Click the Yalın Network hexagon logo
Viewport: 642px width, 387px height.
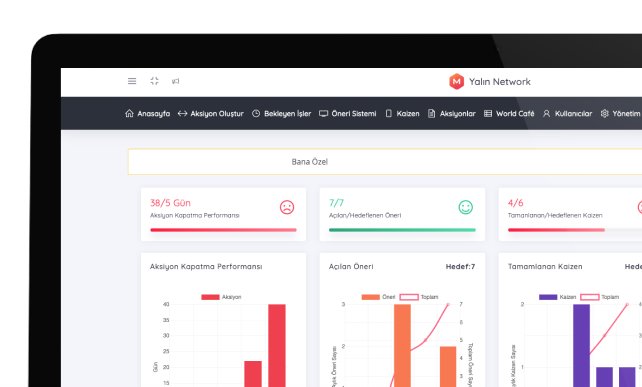coord(457,81)
